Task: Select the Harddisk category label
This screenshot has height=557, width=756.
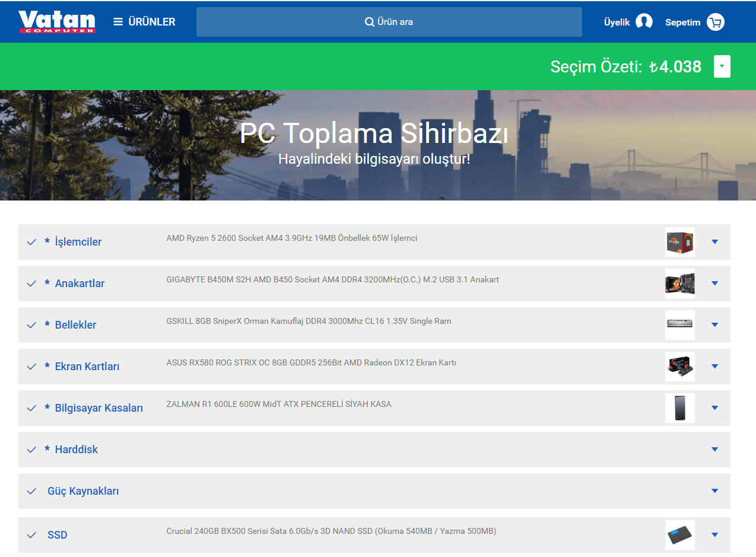Action: pyautogui.click(x=77, y=450)
